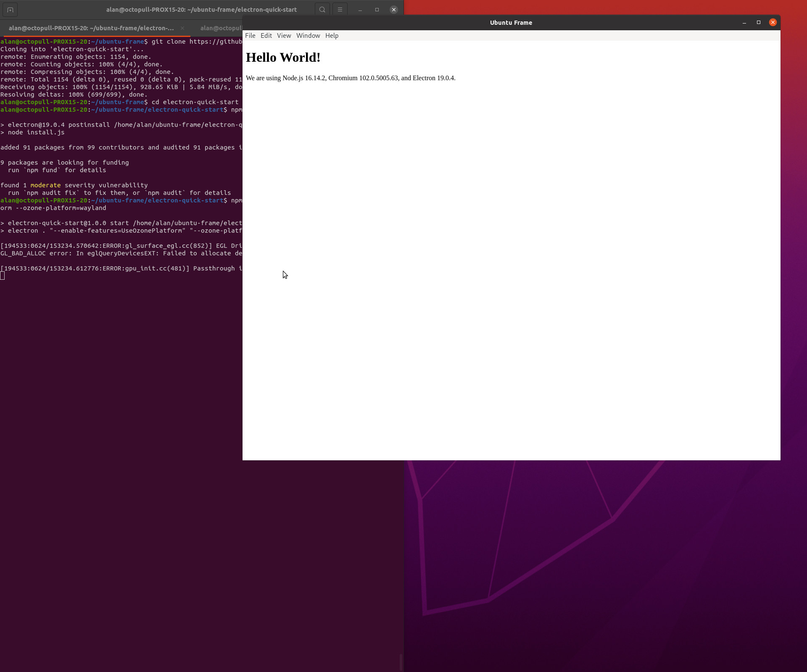Viewport: 807px width, 672px height.
Task: Open the File menu
Action: [250, 36]
